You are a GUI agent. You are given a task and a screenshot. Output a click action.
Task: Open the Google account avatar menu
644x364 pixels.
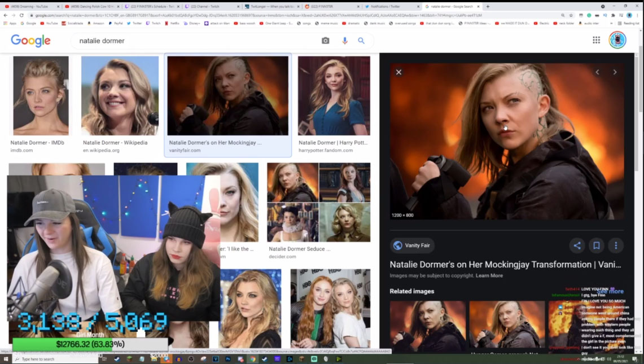(617, 40)
